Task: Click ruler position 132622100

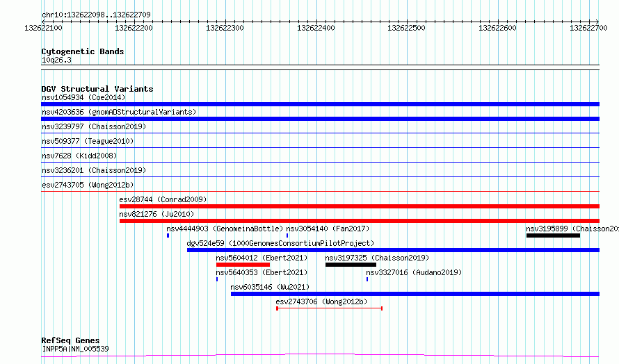Action: pyautogui.click(x=43, y=28)
